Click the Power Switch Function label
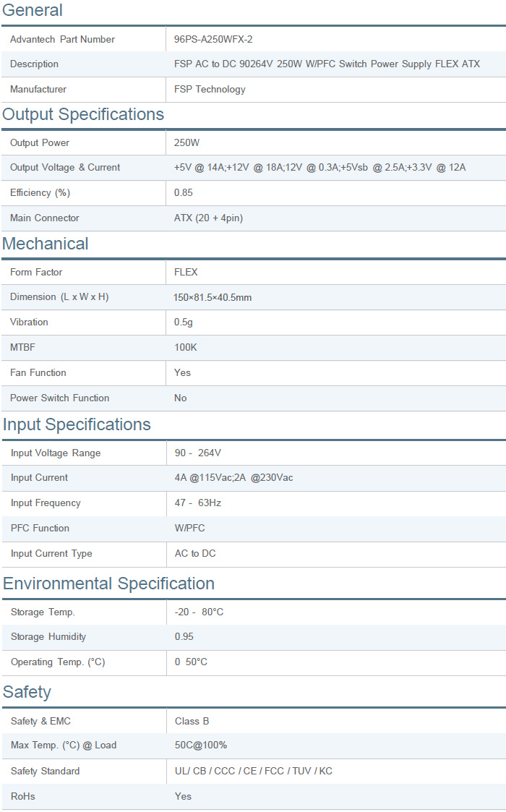 pyautogui.click(x=59, y=398)
